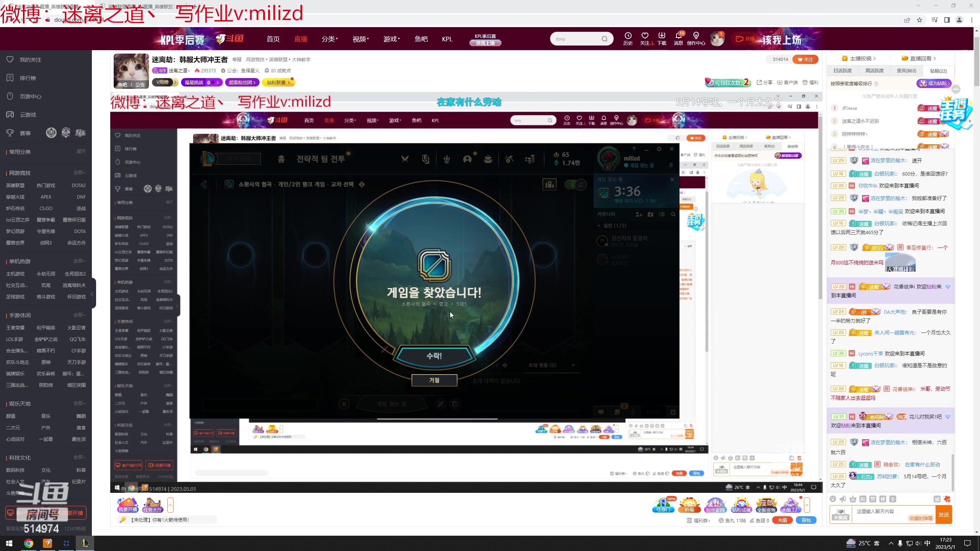The width and height of the screenshot is (980, 551).
Task: Click the 充值 recharge button
Action: [782, 520]
